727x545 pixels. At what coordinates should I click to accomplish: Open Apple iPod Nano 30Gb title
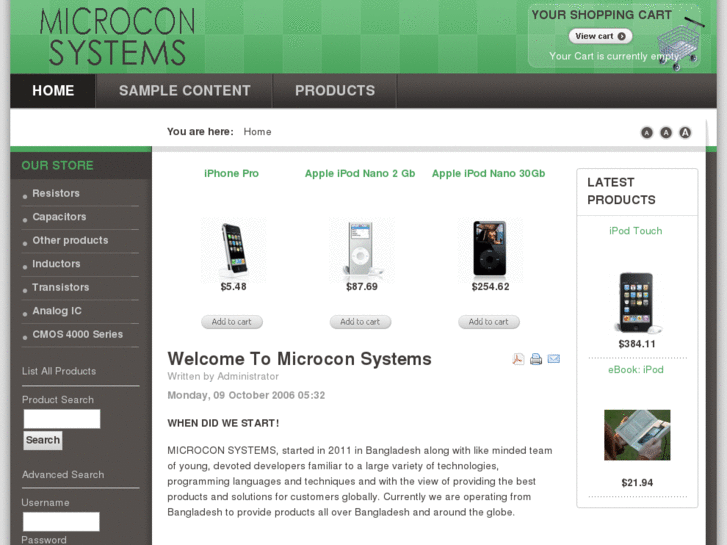(488, 173)
